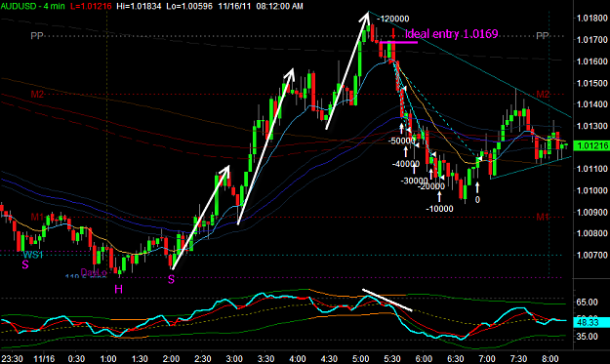Select the L=1.01216 last price readout
The image size is (610, 364).
click(91, 6)
